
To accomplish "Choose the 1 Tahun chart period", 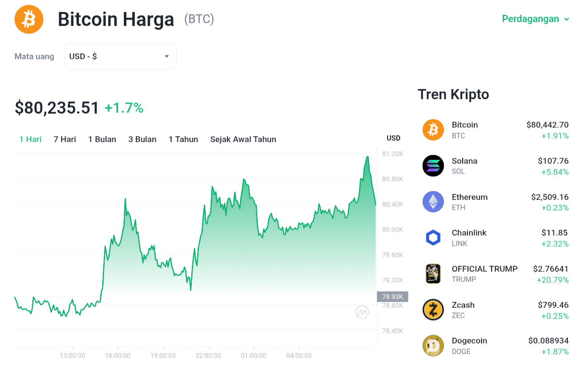I will point(183,139).
